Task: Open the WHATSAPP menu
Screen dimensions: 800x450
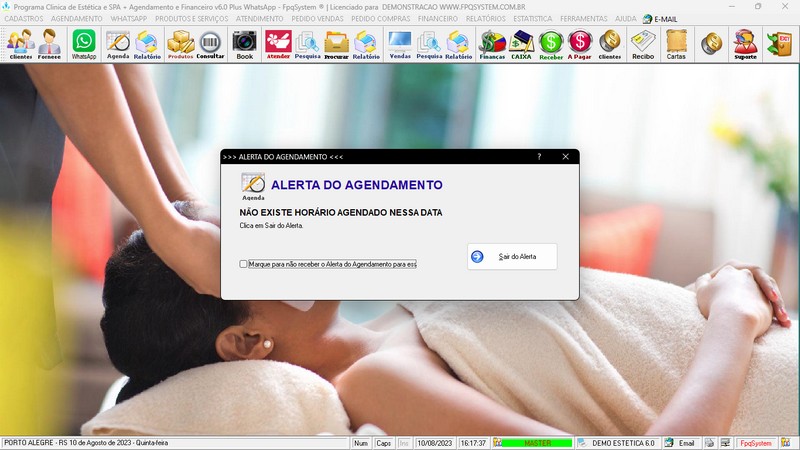Action: (129, 19)
